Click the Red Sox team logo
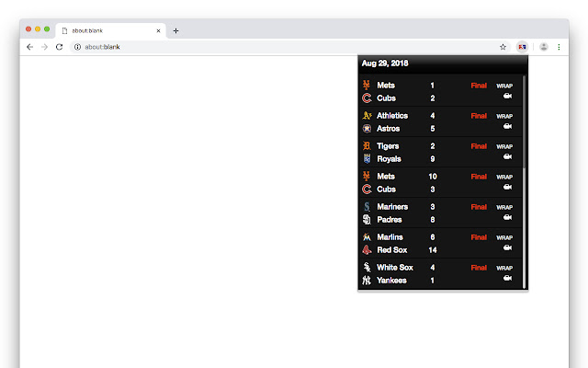 [367, 250]
